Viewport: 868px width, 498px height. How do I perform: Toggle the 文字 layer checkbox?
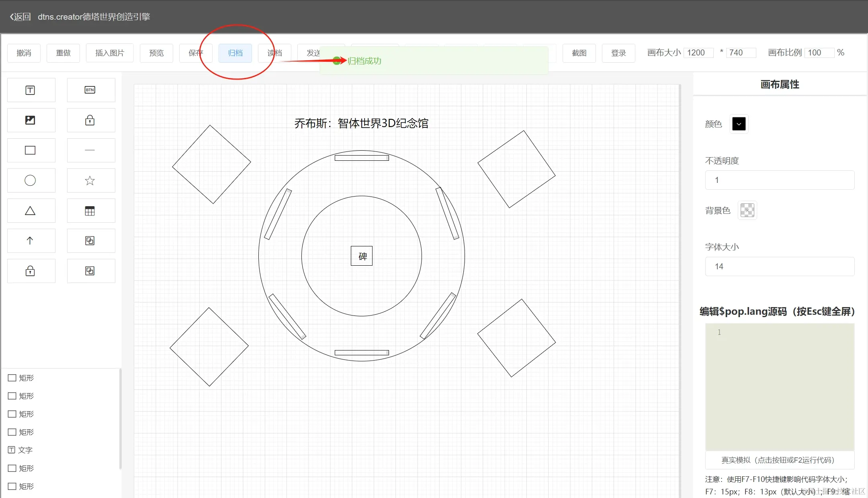click(x=12, y=450)
